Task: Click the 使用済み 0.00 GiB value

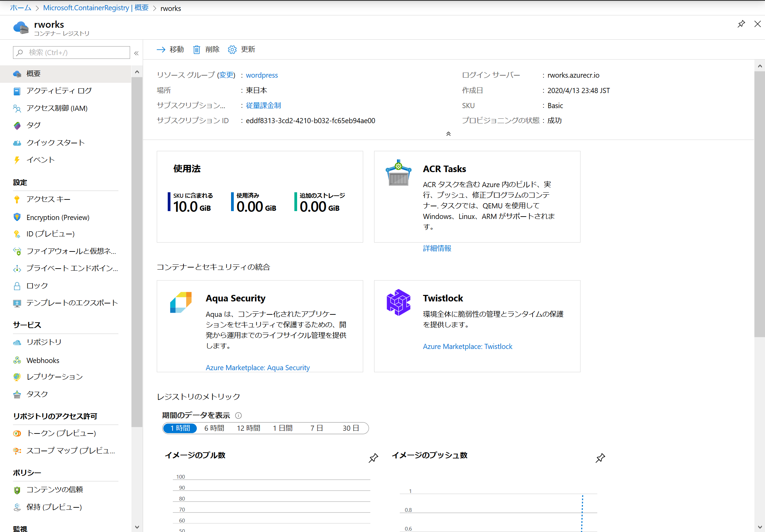Action: pos(256,207)
